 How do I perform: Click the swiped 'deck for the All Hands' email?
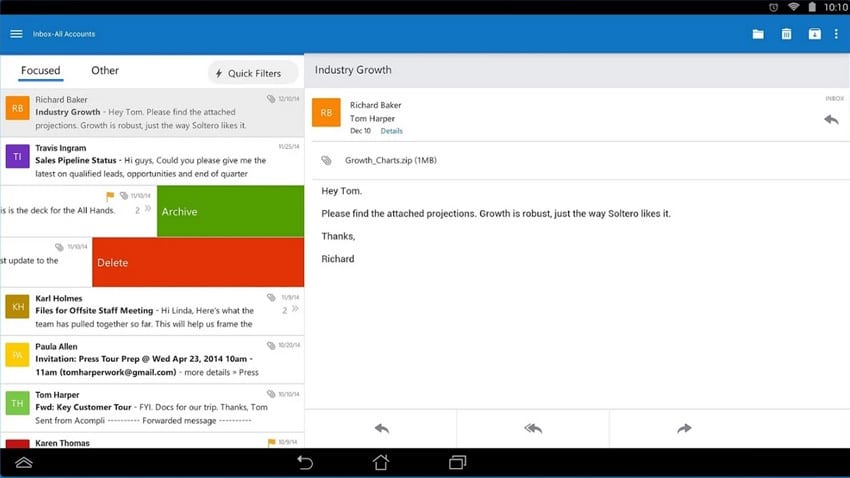(x=79, y=211)
